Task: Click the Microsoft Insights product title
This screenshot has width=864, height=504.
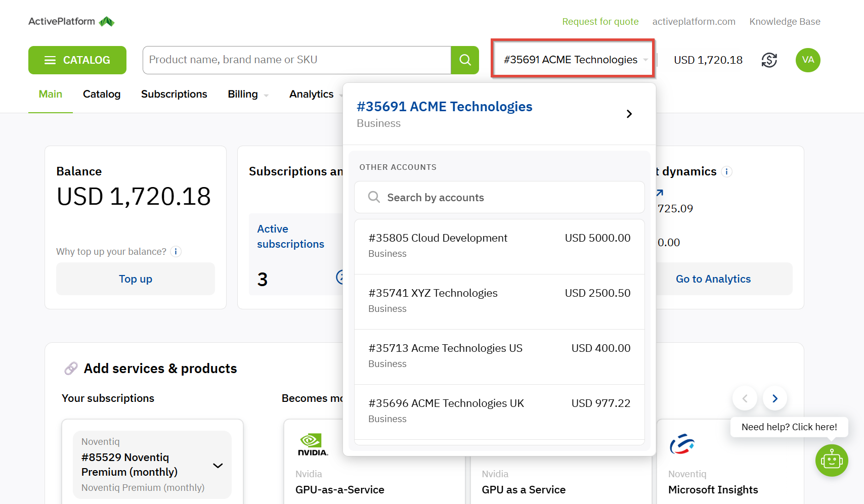Action: (713, 490)
